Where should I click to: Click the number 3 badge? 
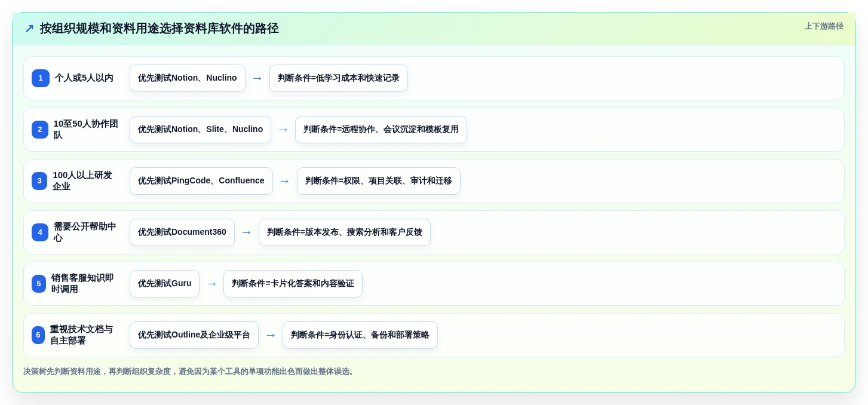pos(39,181)
